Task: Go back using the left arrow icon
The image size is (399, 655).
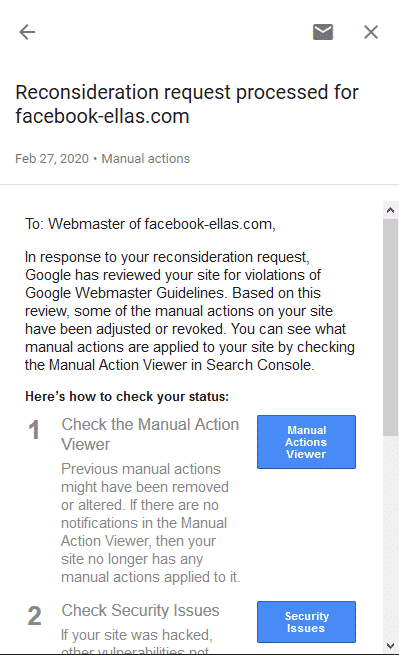Action: [x=27, y=32]
